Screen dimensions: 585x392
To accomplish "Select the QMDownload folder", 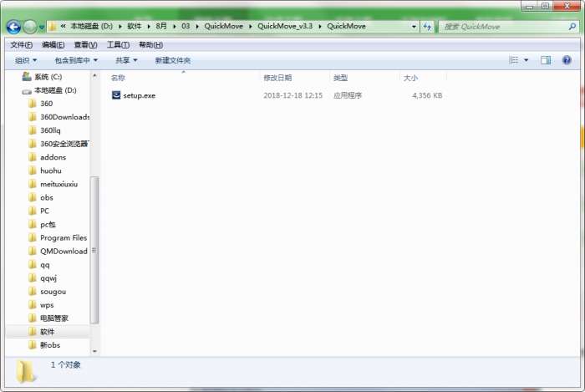I will [58, 252].
